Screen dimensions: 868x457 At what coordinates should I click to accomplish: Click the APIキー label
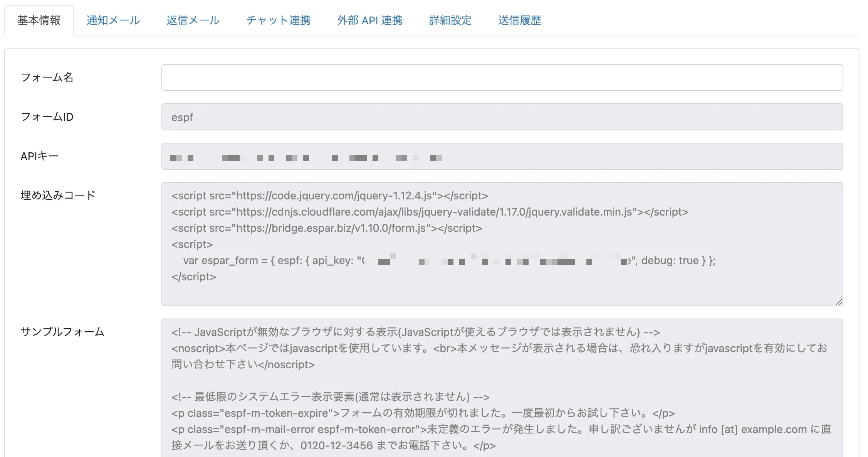coord(39,156)
